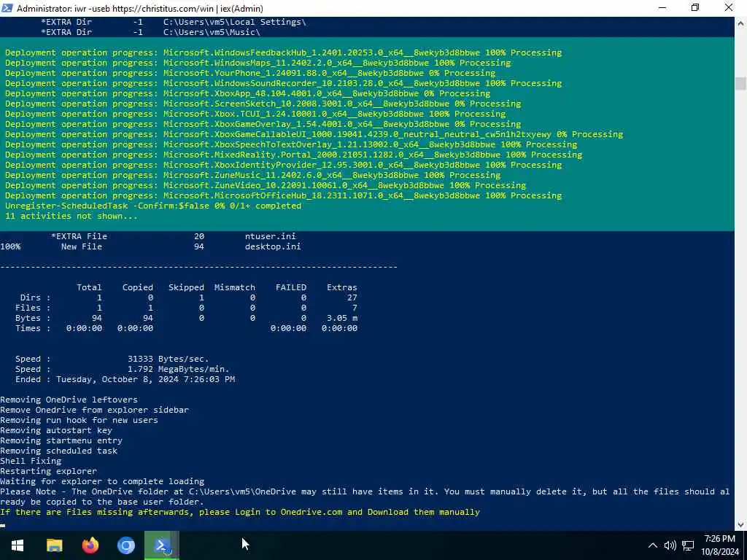The height and width of the screenshot is (560, 747).
Task: Click the MixedReality.Portal deployment progress line
Action: coord(293,155)
